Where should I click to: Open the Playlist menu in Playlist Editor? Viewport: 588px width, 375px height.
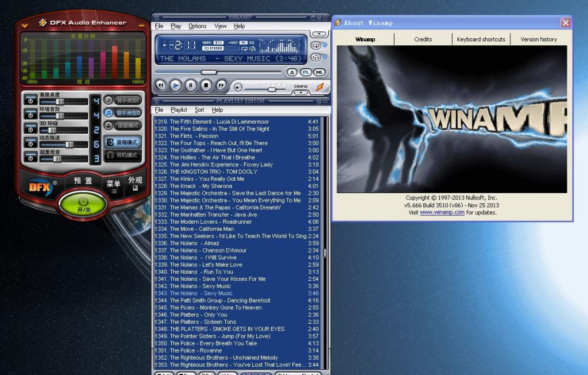pyautogui.click(x=179, y=109)
